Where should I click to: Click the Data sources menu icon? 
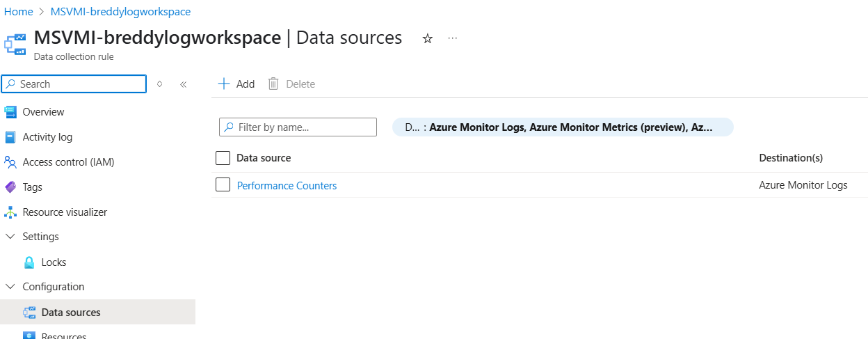pyautogui.click(x=29, y=313)
